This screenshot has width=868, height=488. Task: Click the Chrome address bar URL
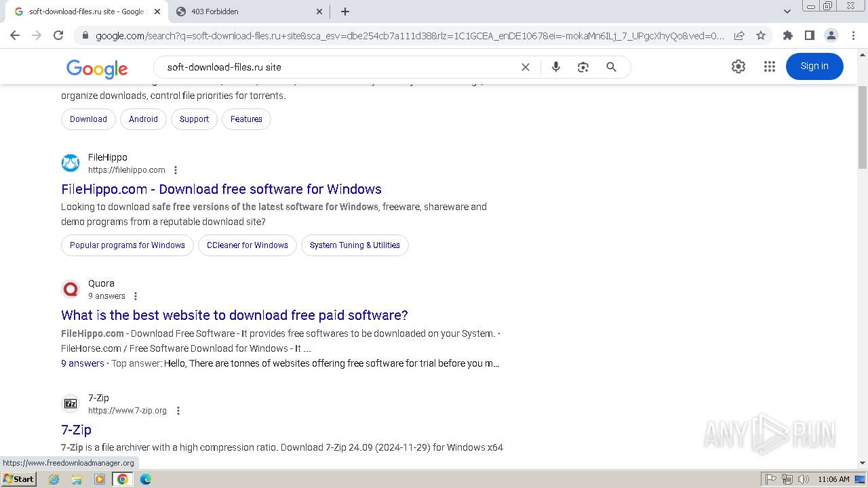pos(410,35)
